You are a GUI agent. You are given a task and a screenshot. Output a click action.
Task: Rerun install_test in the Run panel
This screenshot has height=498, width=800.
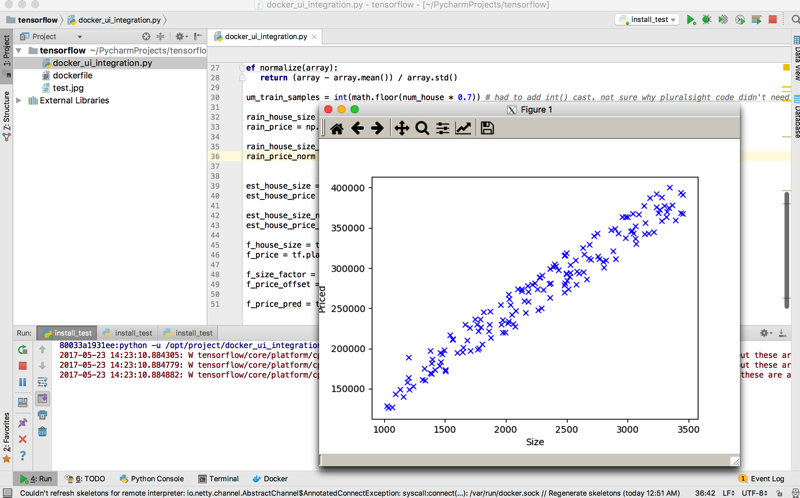22,350
